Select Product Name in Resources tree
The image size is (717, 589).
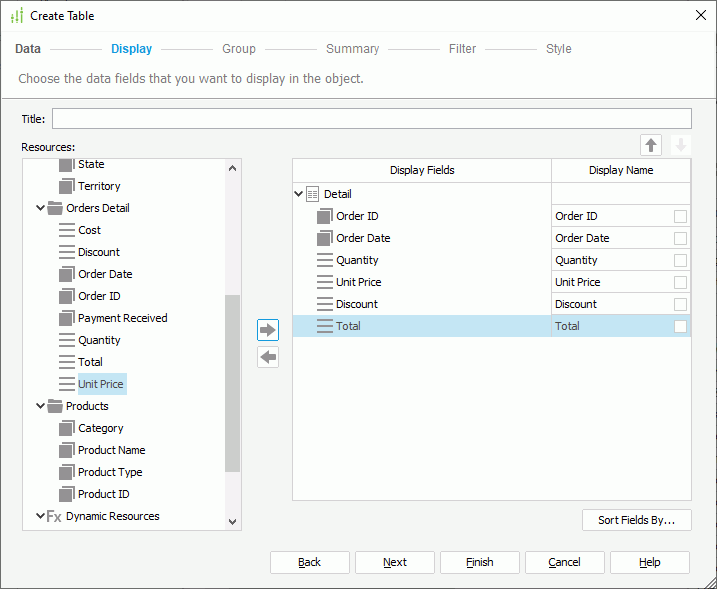112,450
